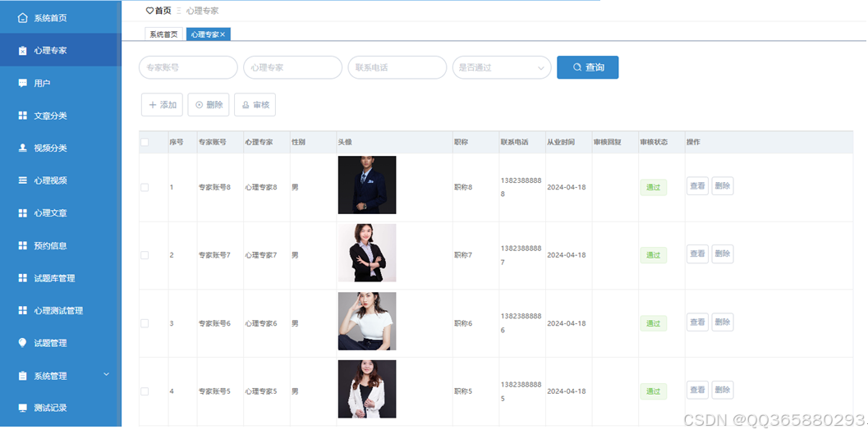Close the 心理专家 tab with its X

[x=223, y=34]
